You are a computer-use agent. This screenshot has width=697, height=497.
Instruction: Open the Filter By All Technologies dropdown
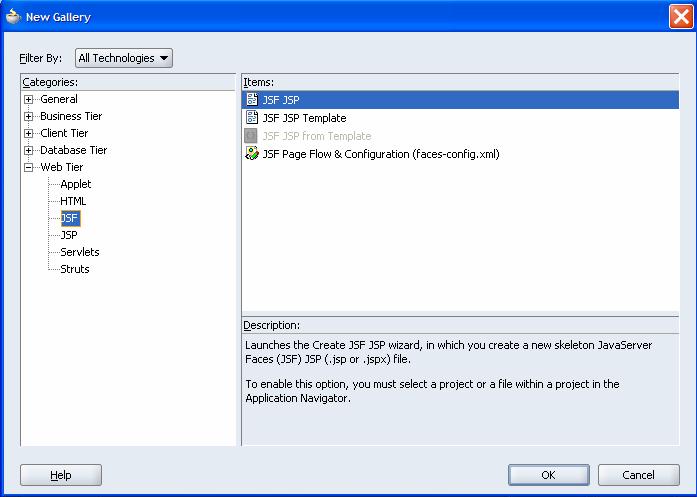coord(124,58)
